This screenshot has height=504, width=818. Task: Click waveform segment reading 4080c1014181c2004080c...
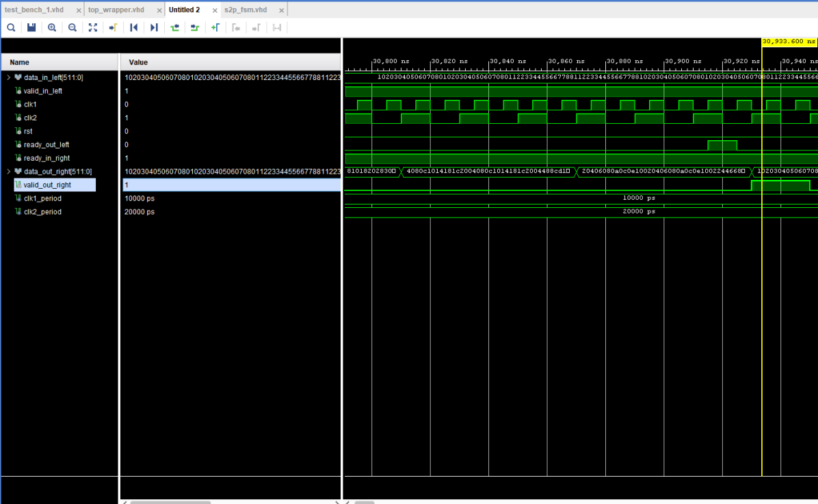pos(488,171)
